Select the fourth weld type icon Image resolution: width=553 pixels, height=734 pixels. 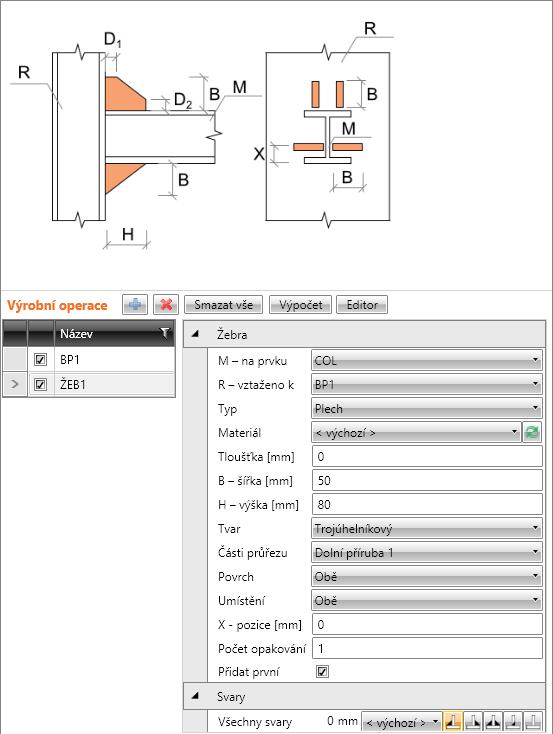point(513,721)
